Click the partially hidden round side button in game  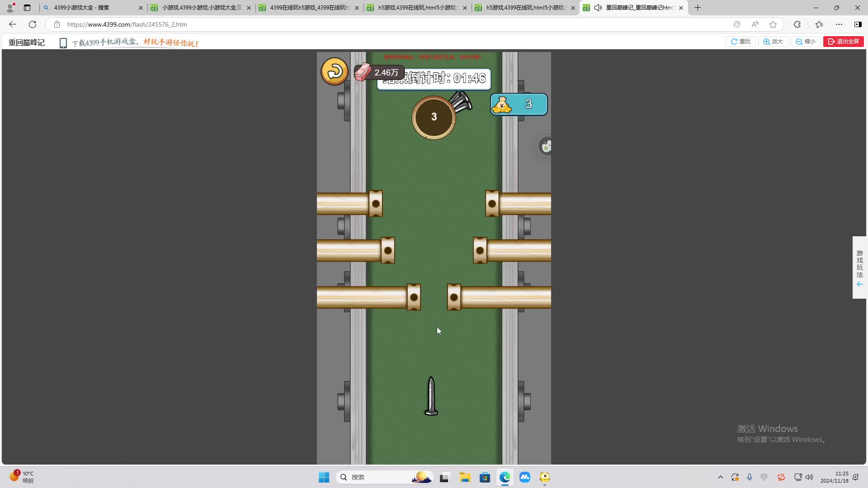[546, 146]
